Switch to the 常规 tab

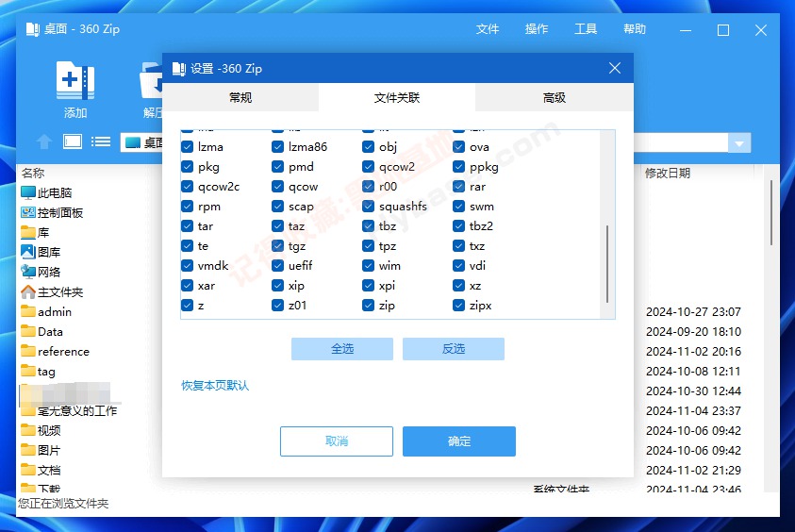tap(240, 97)
